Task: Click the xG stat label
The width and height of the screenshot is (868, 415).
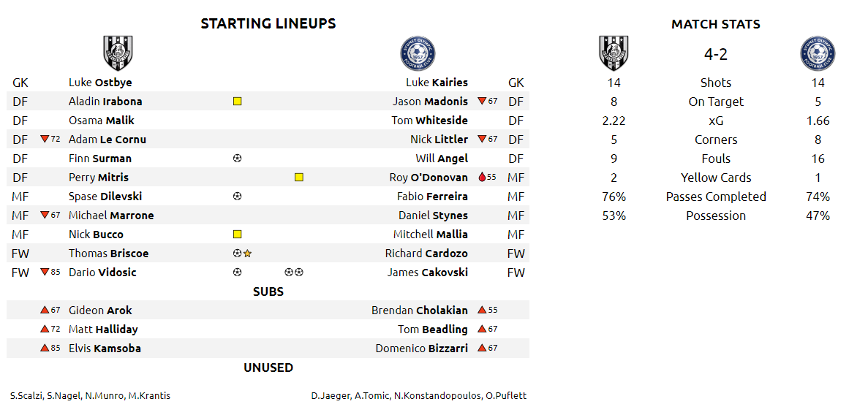Action: coord(716,121)
